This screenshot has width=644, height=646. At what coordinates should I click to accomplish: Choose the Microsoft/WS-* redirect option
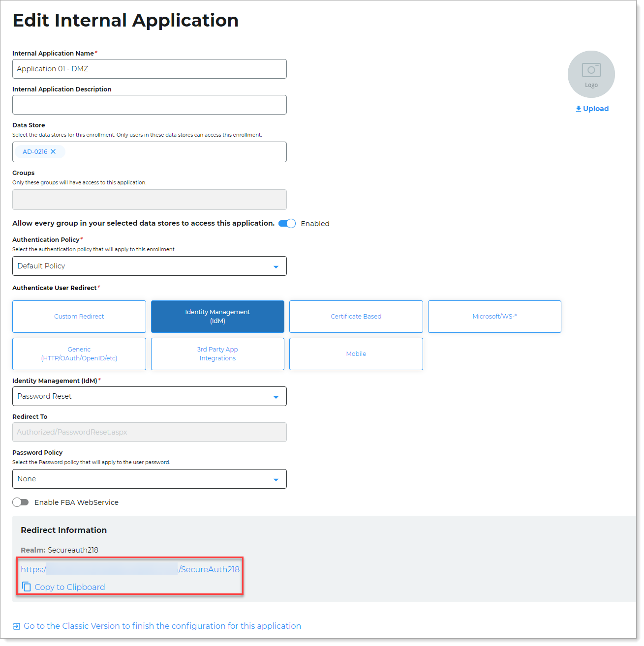(494, 317)
